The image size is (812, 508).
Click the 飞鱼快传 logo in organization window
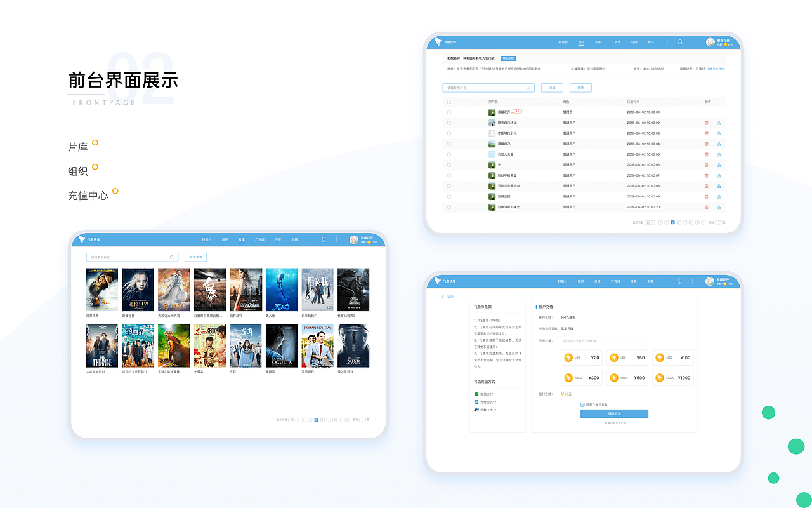tap(445, 42)
